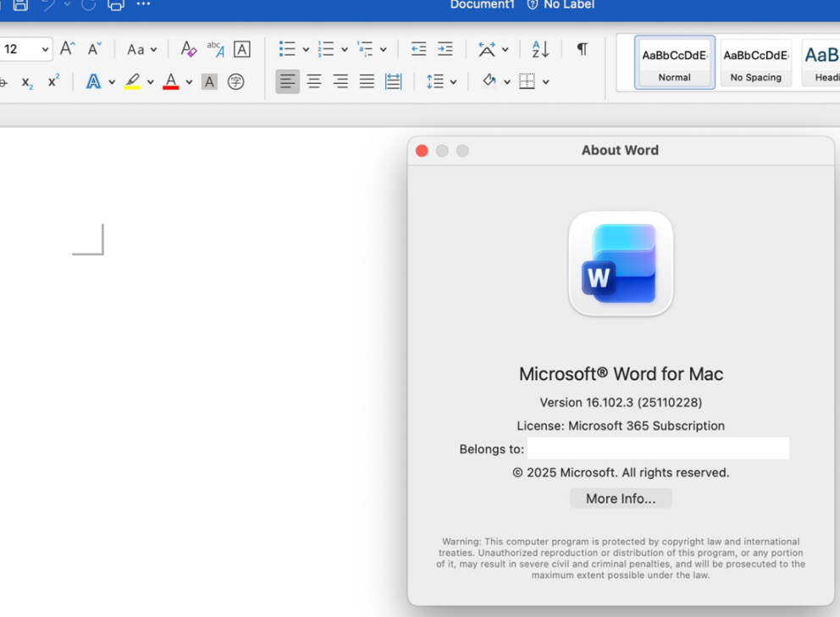This screenshot has height=617, width=840.
Task: Click the Borders icon
Action: [528, 82]
